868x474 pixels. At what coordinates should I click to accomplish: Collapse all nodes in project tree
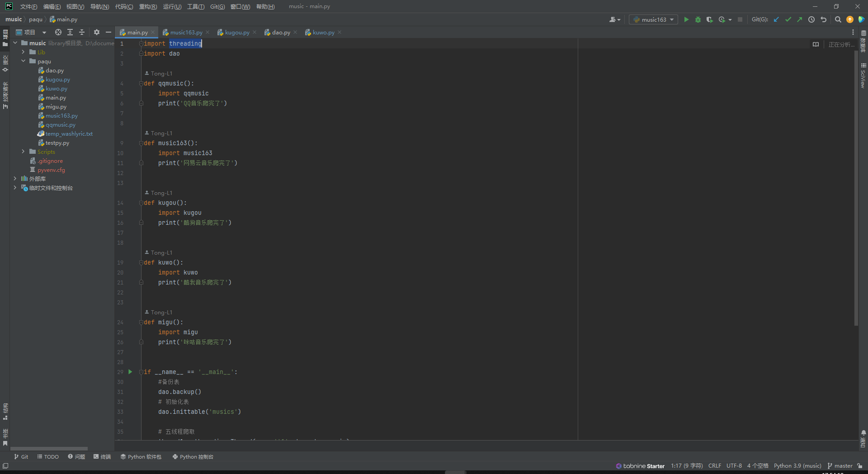coord(82,32)
